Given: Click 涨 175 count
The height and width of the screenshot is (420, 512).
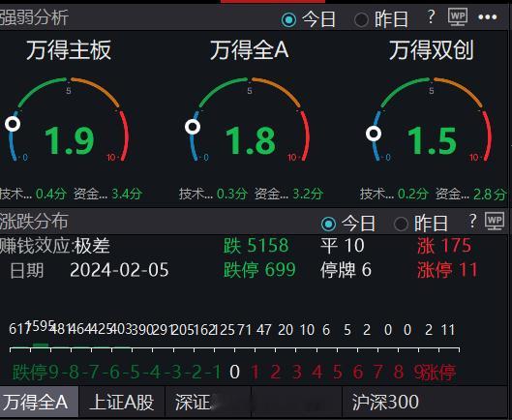Looking at the screenshot, I should (444, 245).
